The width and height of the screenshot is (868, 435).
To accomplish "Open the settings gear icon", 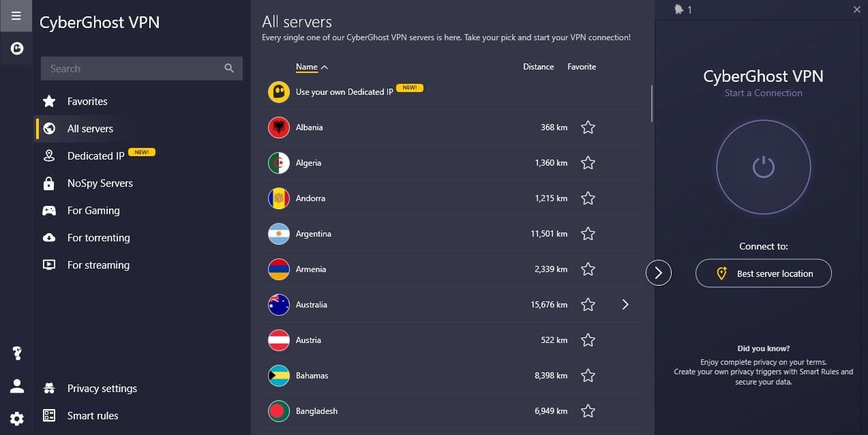I will [x=17, y=419].
